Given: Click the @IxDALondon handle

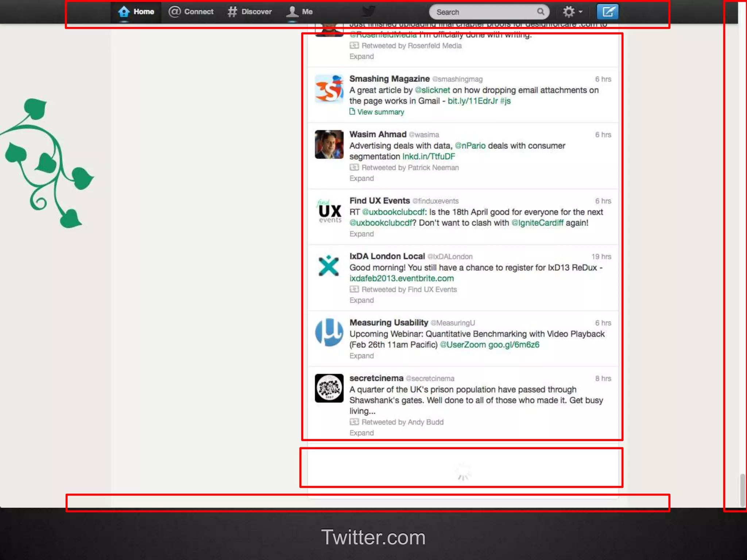Looking at the screenshot, I should [450, 257].
